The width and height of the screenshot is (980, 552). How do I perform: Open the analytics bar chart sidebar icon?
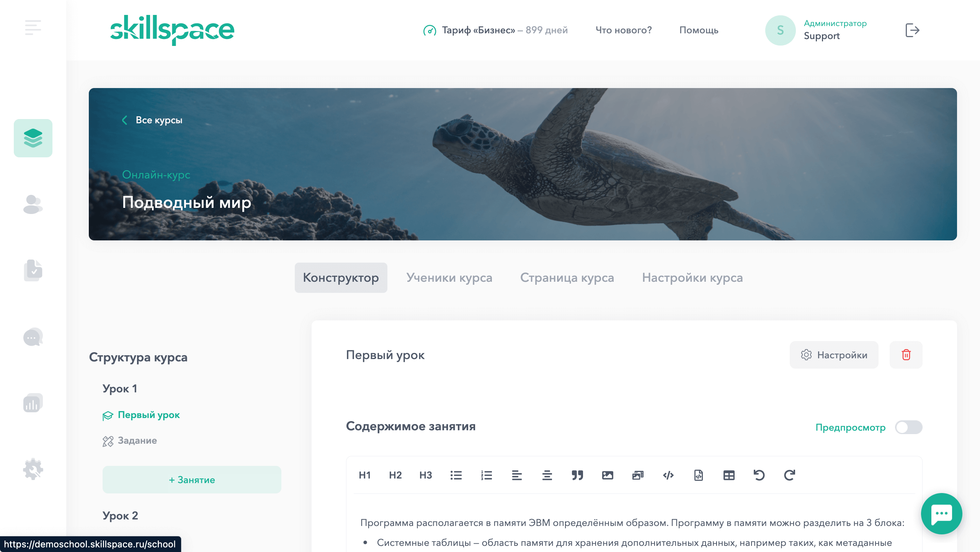click(33, 403)
